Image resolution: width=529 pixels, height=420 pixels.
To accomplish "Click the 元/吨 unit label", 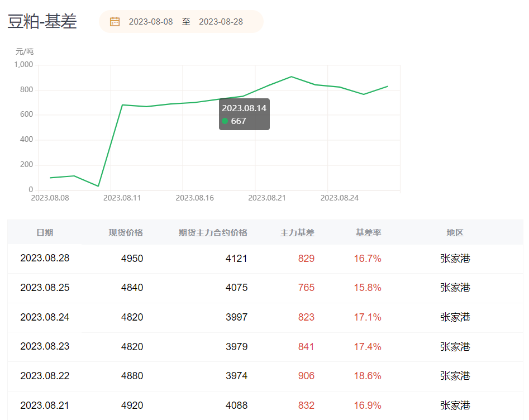I will 25,51.
